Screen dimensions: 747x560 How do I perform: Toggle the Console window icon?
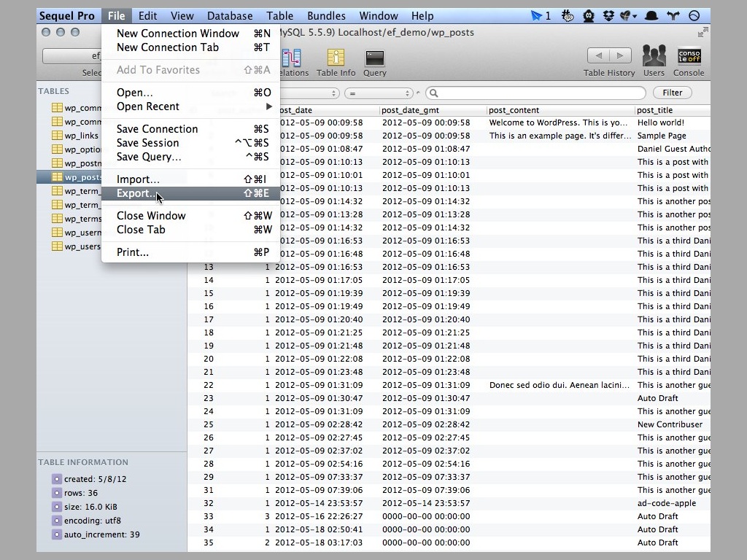689,56
